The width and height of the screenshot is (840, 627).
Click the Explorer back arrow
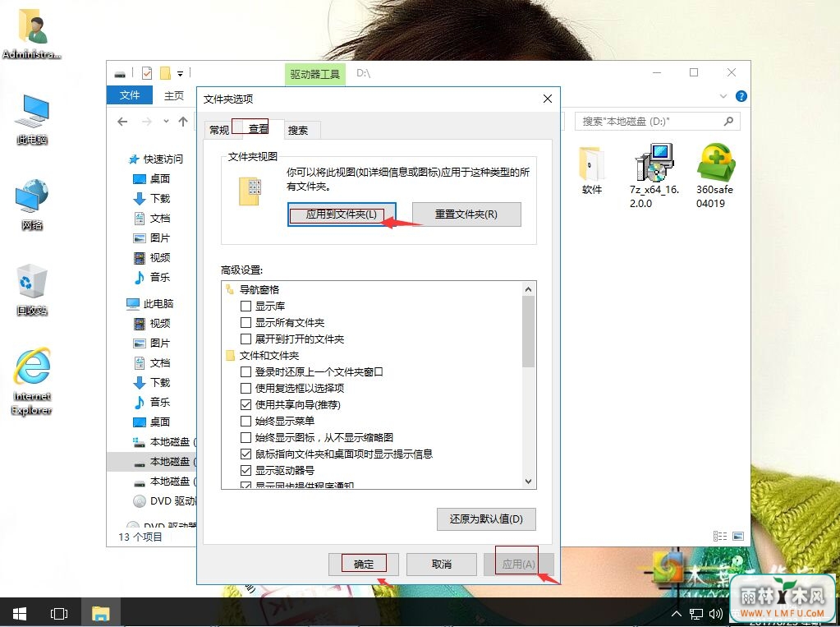122,122
